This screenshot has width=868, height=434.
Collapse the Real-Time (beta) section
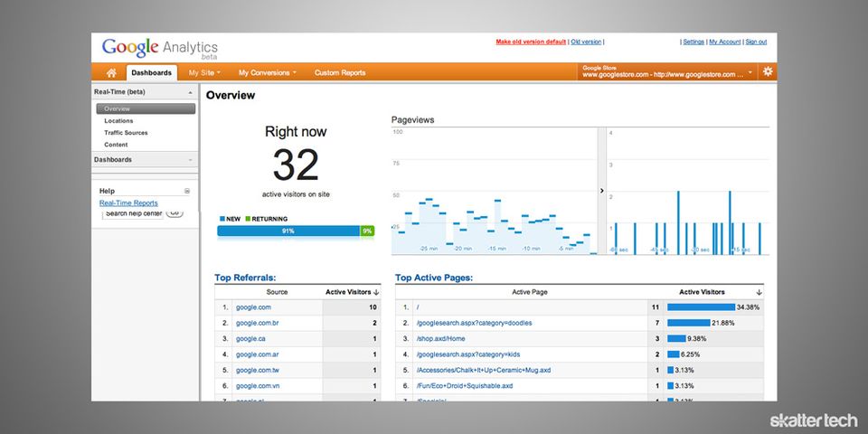pos(191,92)
